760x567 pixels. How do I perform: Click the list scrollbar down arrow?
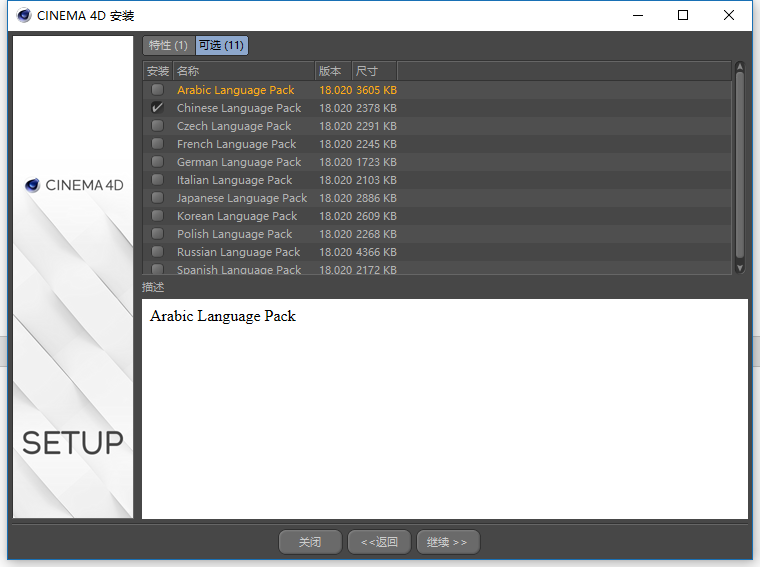(x=740, y=268)
